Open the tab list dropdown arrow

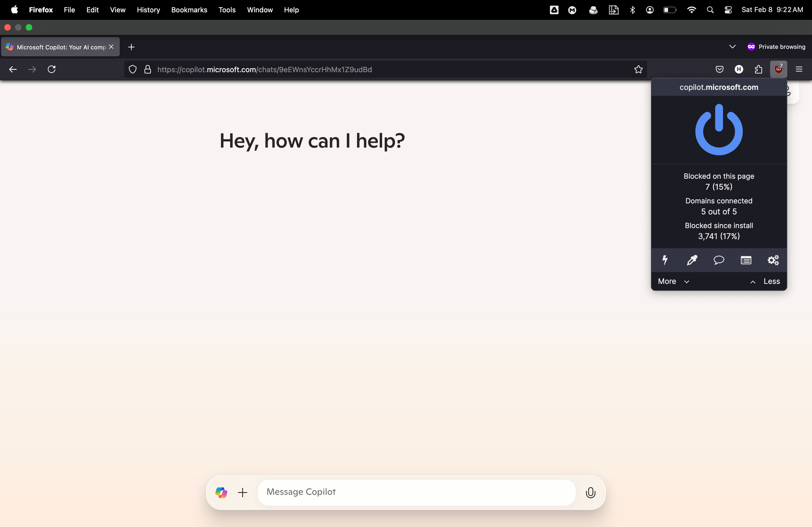733,47
